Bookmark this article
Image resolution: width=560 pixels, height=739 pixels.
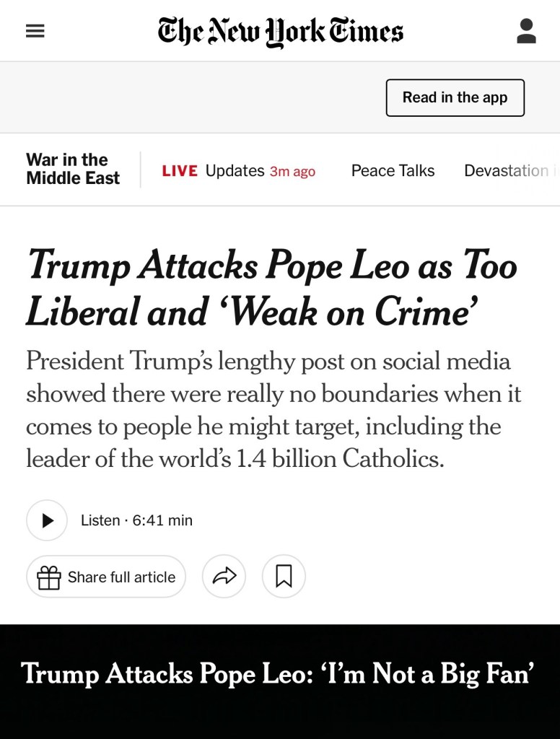pos(284,577)
